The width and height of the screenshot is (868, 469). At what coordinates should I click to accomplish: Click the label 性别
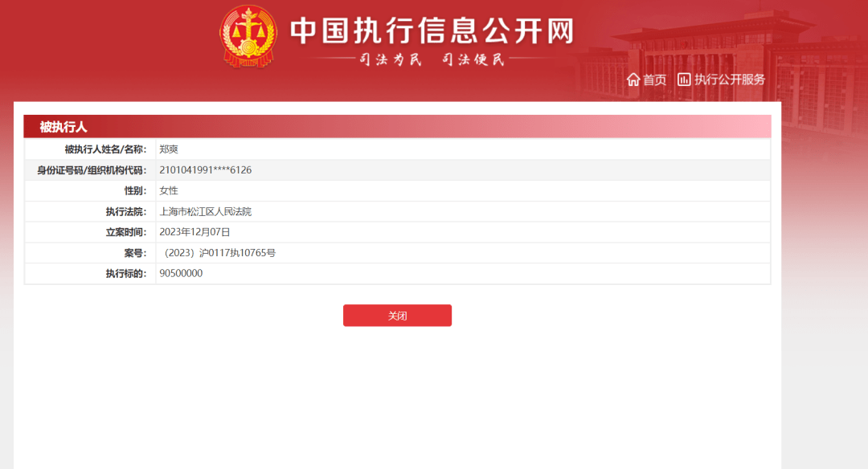click(136, 191)
